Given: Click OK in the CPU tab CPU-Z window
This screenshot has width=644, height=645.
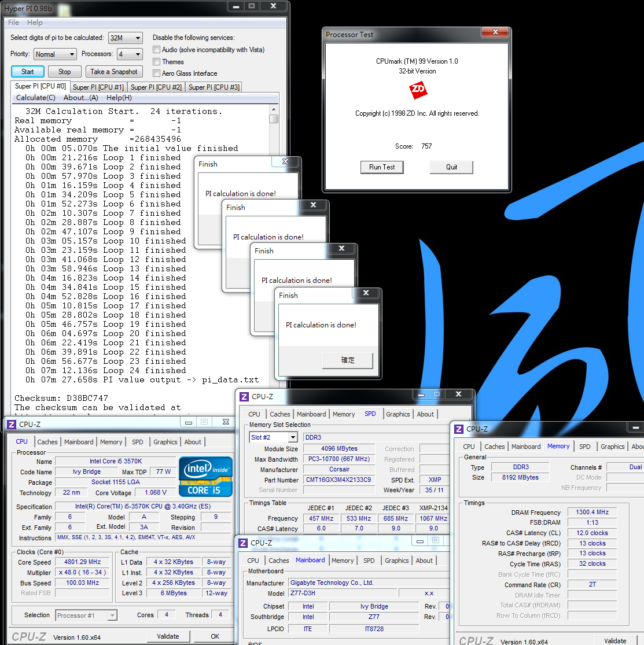Looking at the screenshot, I should (x=215, y=636).
